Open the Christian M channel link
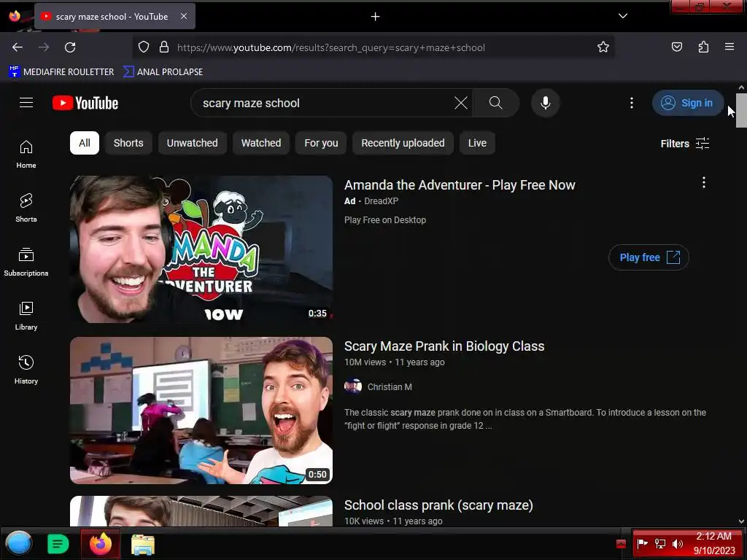This screenshot has height=560, width=747. tap(390, 386)
